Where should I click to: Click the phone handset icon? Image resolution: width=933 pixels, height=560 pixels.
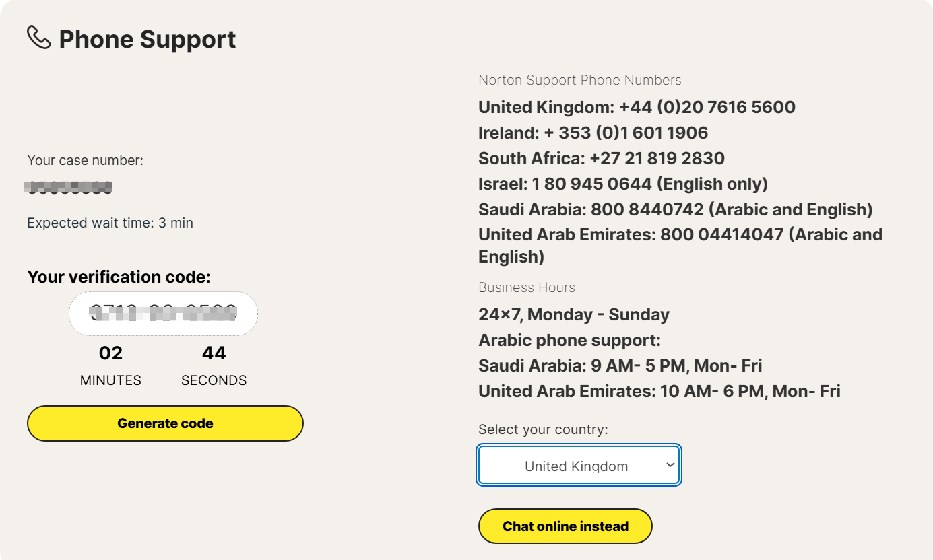pyautogui.click(x=38, y=38)
